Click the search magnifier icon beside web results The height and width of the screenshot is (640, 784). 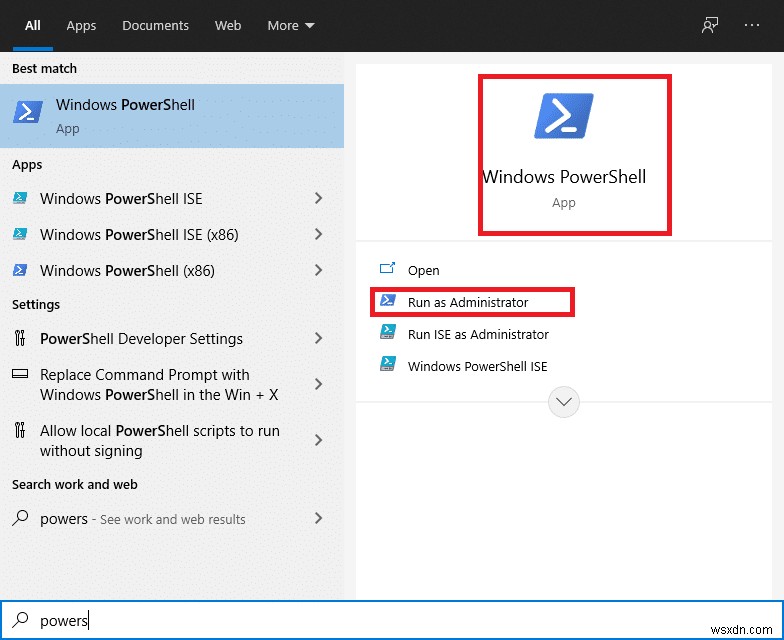pos(20,519)
